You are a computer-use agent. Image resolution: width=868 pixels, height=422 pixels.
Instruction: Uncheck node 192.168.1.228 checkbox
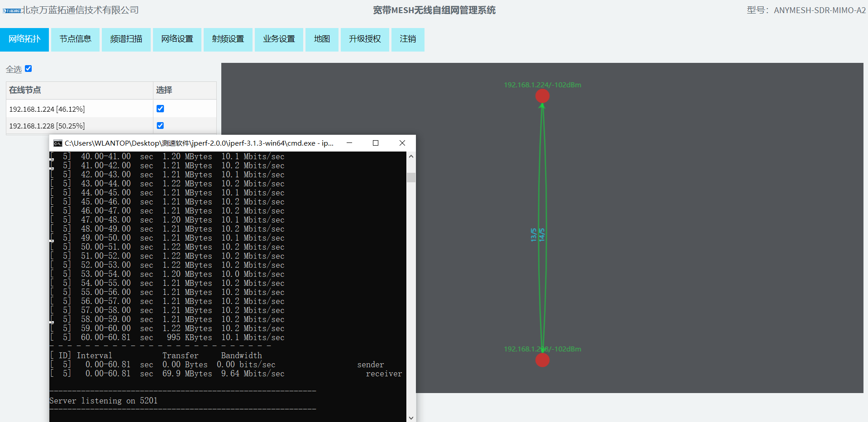(160, 125)
